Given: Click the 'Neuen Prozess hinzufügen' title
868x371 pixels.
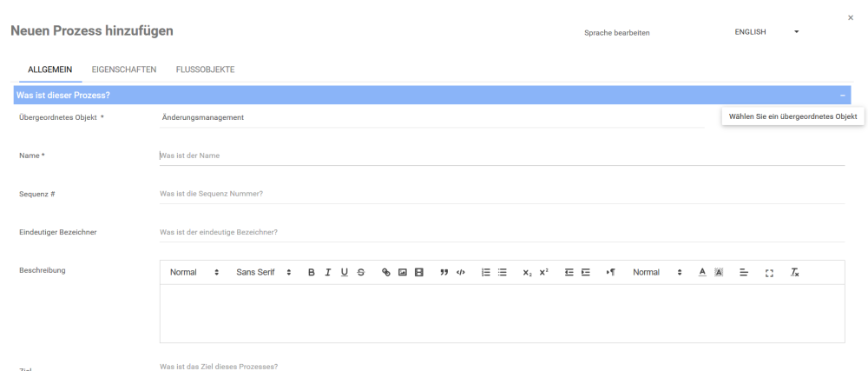Looking at the screenshot, I should 92,31.
